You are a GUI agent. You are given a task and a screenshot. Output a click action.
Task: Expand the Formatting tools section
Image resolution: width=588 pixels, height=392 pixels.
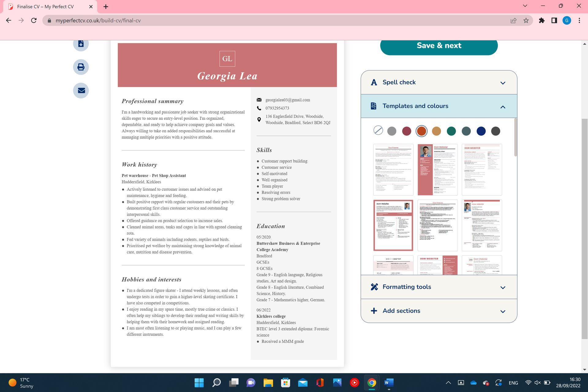[x=439, y=287]
